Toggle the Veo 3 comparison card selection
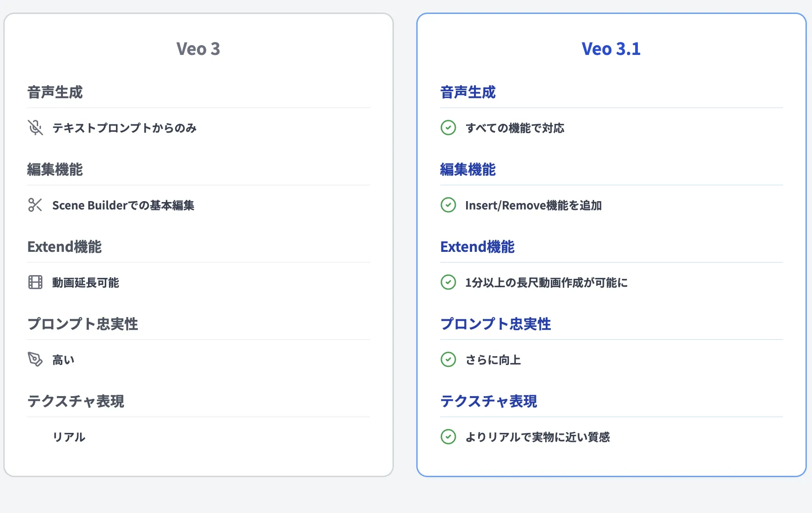Viewport: 812px width, 513px height. click(x=198, y=244)
